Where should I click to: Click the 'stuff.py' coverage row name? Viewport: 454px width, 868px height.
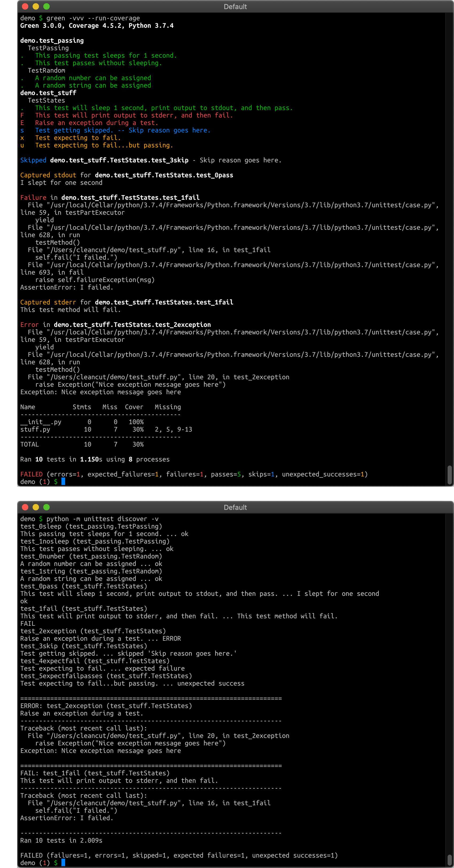pyautogui.click(x=35, y=429)
